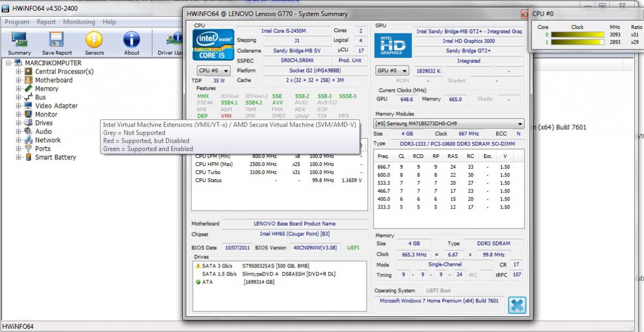
Task: Expand the Bus tree node
Action: [19, 97]
